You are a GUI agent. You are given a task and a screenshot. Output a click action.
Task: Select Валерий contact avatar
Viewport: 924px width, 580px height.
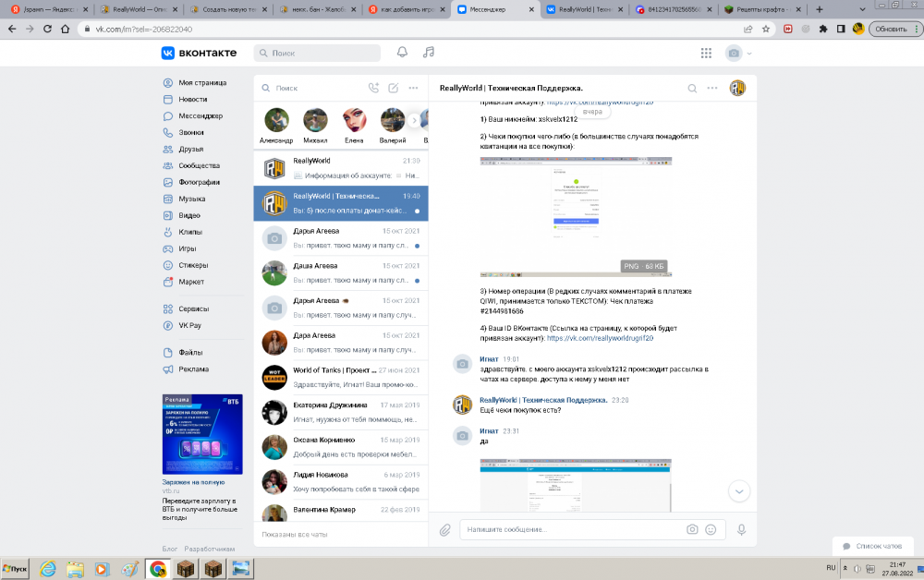393,120
